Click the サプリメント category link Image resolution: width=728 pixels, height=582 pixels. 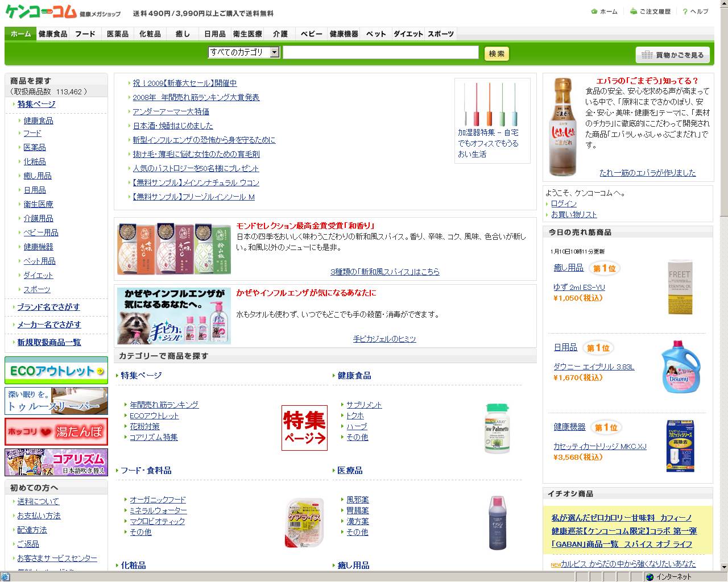pyautogui.click(x=364, y=405)
